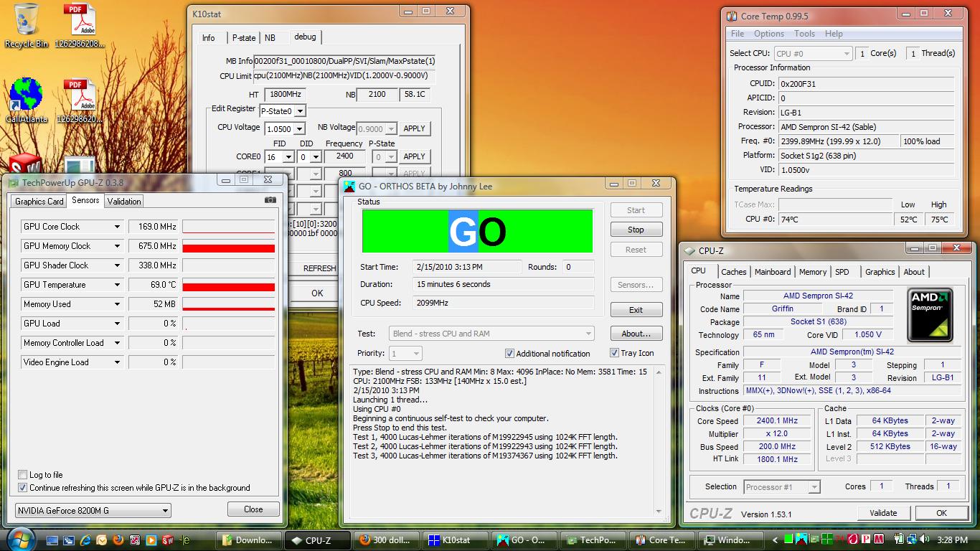
Task: Open the PDF file next to Recycle Bin
Action: pyautogui.click(x=80, y=25)
